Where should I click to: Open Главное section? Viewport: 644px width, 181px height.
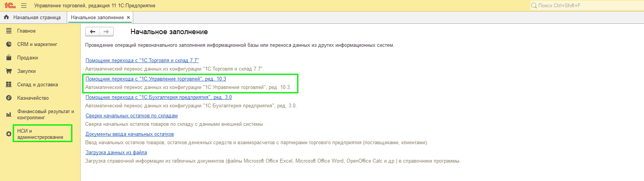pos(26,31)
